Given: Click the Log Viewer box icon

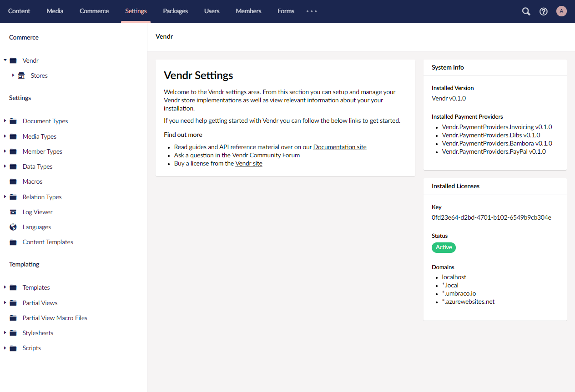Looking at the screenshot, I should (x=13, y=212).
